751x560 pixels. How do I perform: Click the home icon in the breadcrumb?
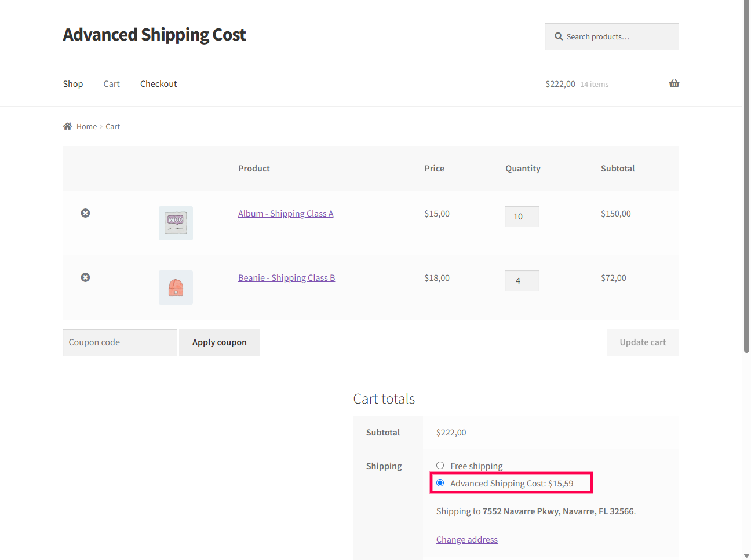[67, 126]
